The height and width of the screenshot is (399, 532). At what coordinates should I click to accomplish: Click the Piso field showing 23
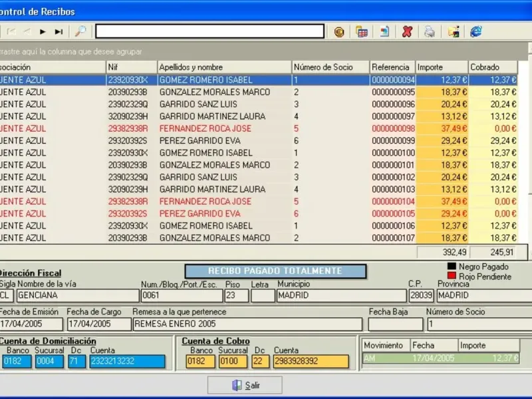[x=236, y=295]
